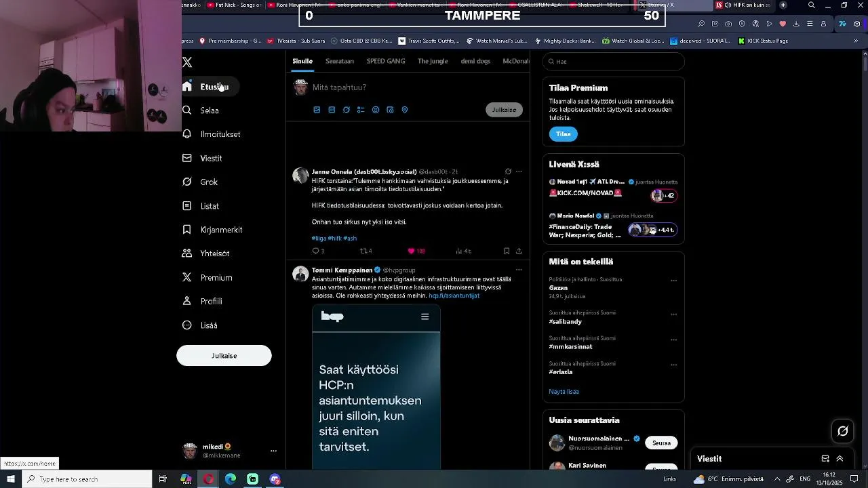Open more menu on Tommi Kemppainen post

pyautogui.click(x=519, y=270)
